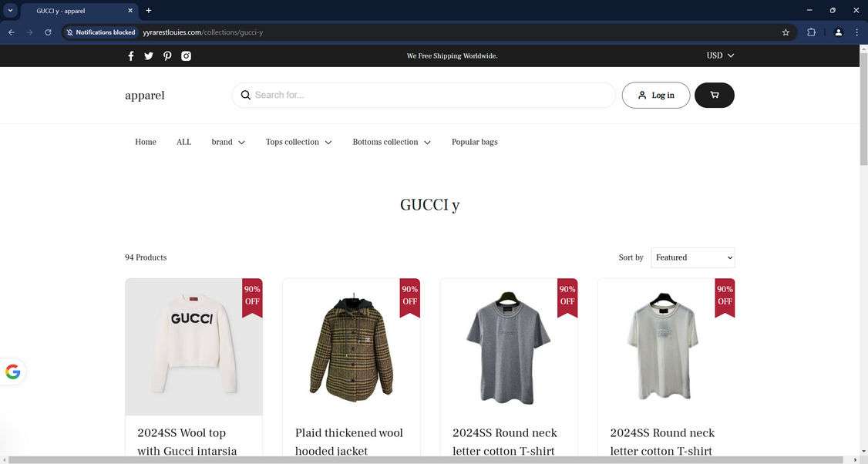Viewport: 868px width, 464px height.
Task: Click the floating Google icon
Action: [x=13, y=372]
